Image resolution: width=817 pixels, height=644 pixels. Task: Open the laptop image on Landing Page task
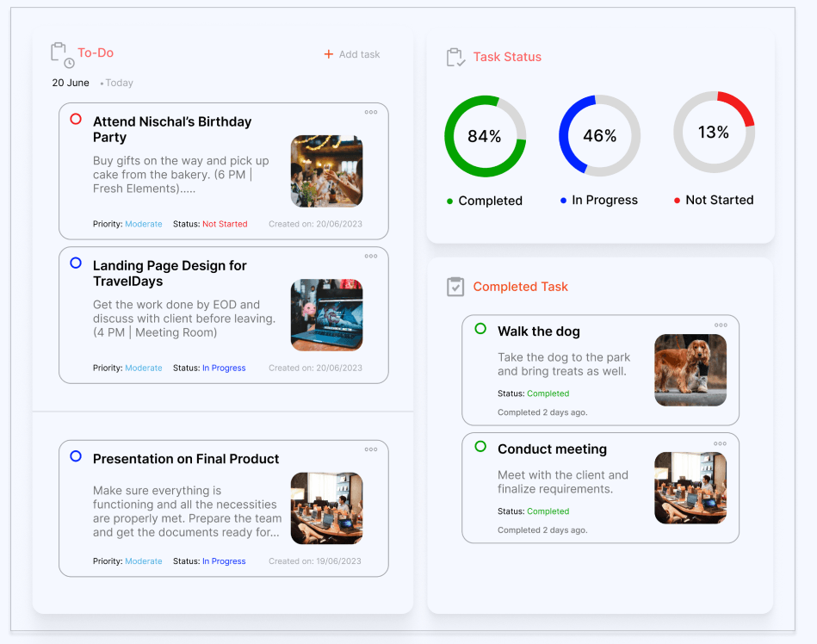326,315
